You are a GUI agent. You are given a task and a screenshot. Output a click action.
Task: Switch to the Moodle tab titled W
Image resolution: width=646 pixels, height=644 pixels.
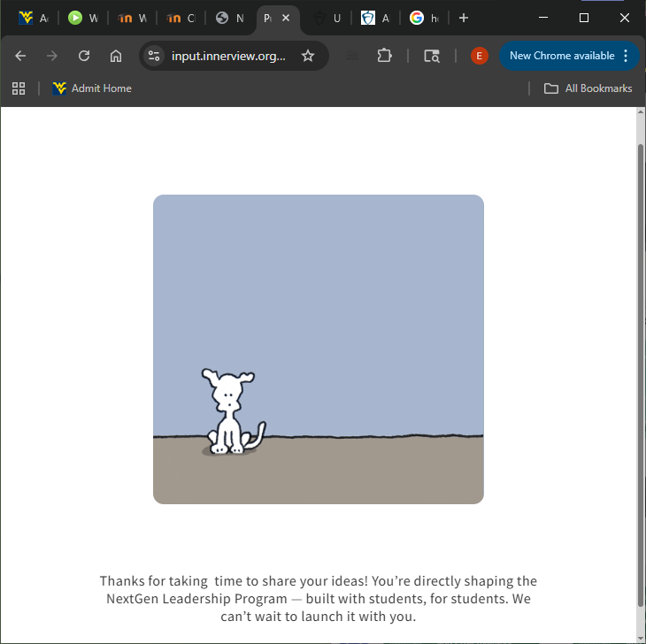(x=132, y=18)
